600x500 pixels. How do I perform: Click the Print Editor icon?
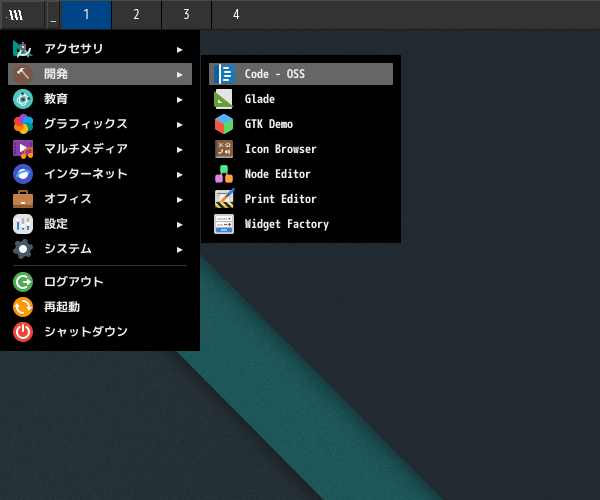[x=224, y=199]
